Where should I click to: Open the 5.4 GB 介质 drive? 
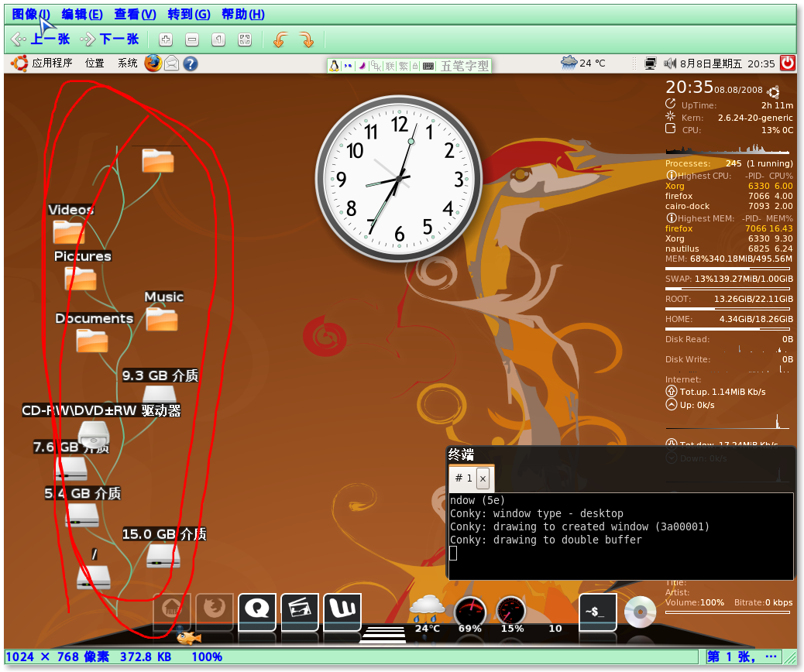[x=82, y=515]
